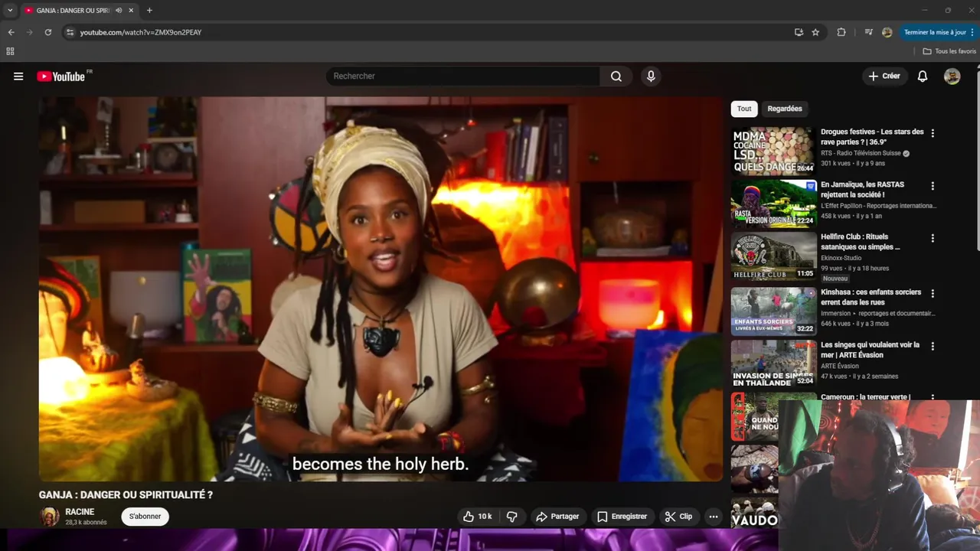Click the S'abonner subscribe button

coord(145,517)
